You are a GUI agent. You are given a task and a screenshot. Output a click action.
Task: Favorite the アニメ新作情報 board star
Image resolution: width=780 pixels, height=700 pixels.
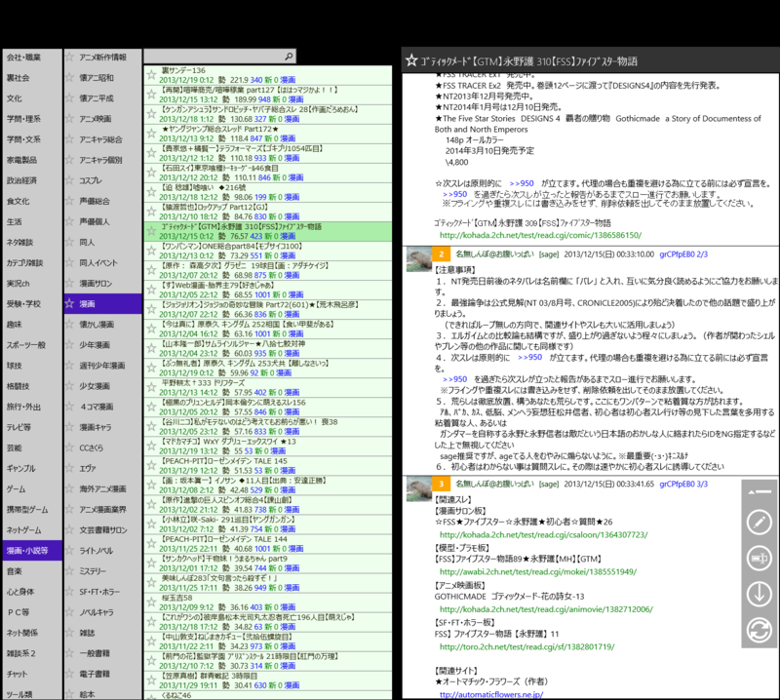(x=69, y=58)
